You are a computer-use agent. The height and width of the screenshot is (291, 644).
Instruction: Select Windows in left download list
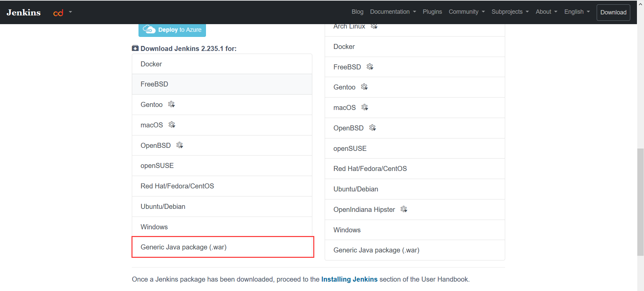click(222, 227)
